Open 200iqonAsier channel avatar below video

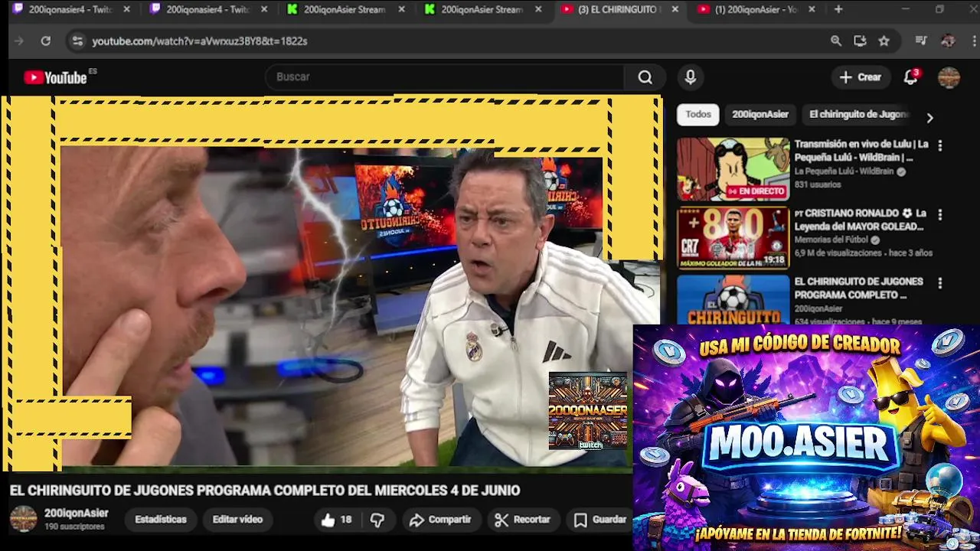click(23, 519)
